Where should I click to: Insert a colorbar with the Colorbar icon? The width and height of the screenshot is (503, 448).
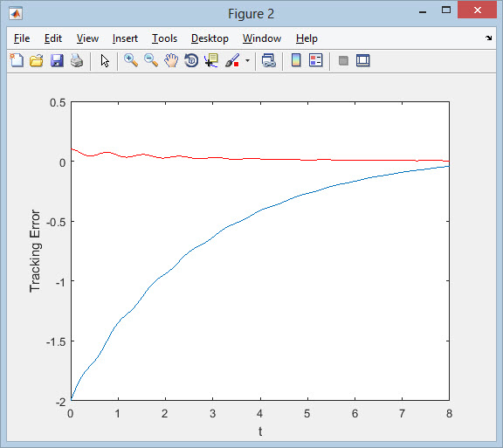[x=296, y=60]
